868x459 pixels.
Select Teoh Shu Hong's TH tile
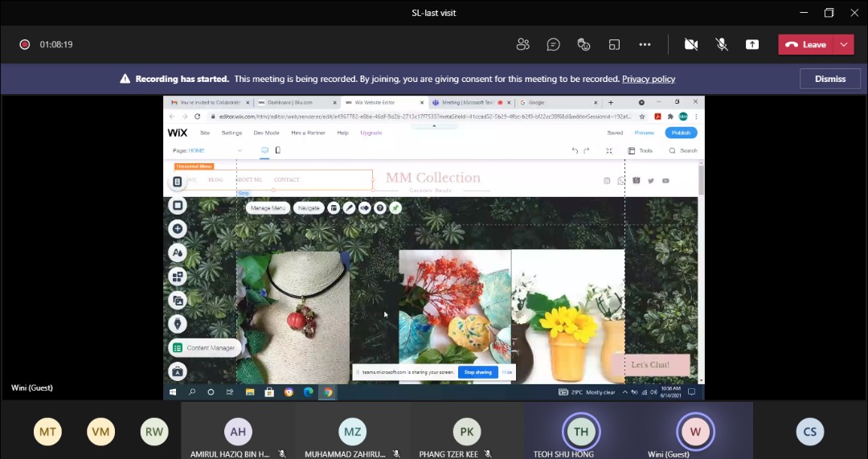coord(581,431)
